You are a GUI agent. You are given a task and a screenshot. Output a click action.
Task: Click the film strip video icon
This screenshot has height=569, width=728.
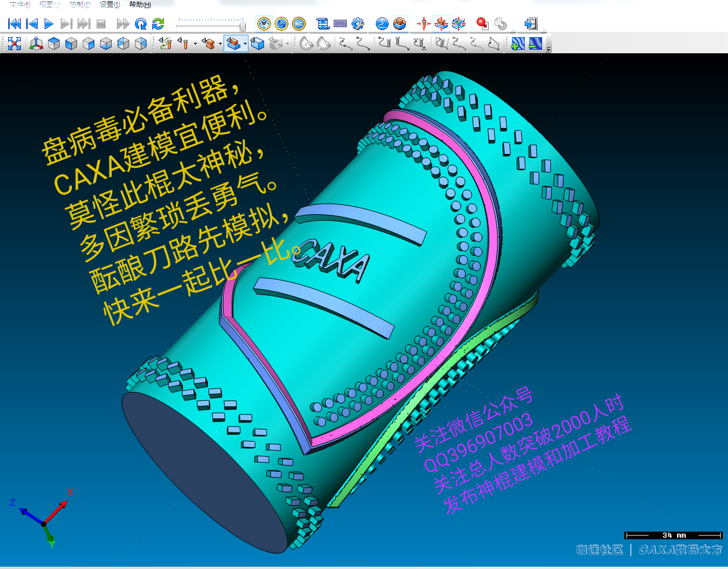323,24
